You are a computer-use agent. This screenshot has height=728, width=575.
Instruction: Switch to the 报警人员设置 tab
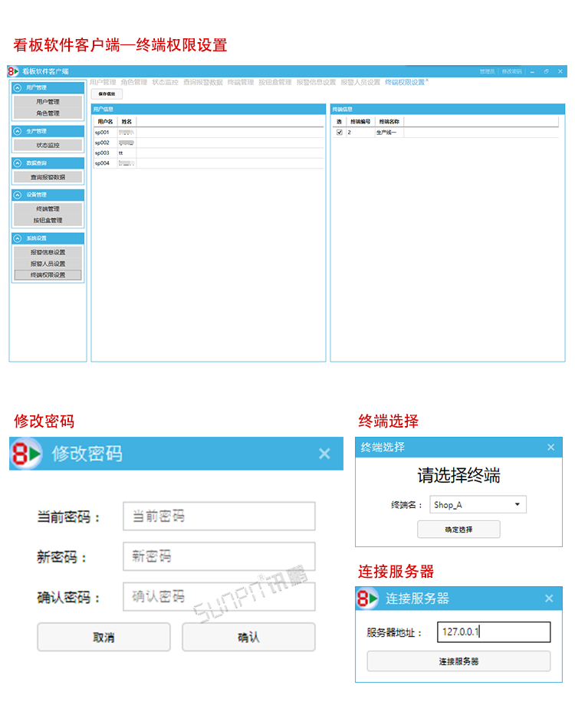click(360, 82)
